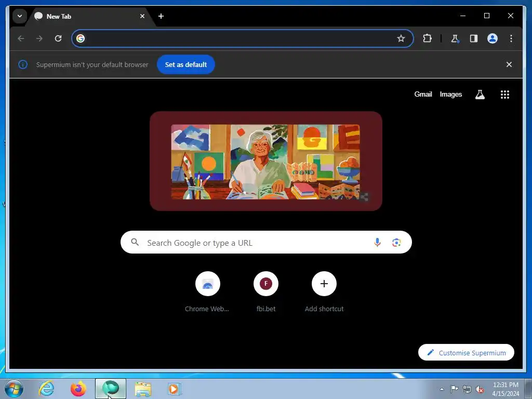Viewport: 532px width, 399px height.
Task: Click the magnifier icon in search box
Action: tap(135, 242)
